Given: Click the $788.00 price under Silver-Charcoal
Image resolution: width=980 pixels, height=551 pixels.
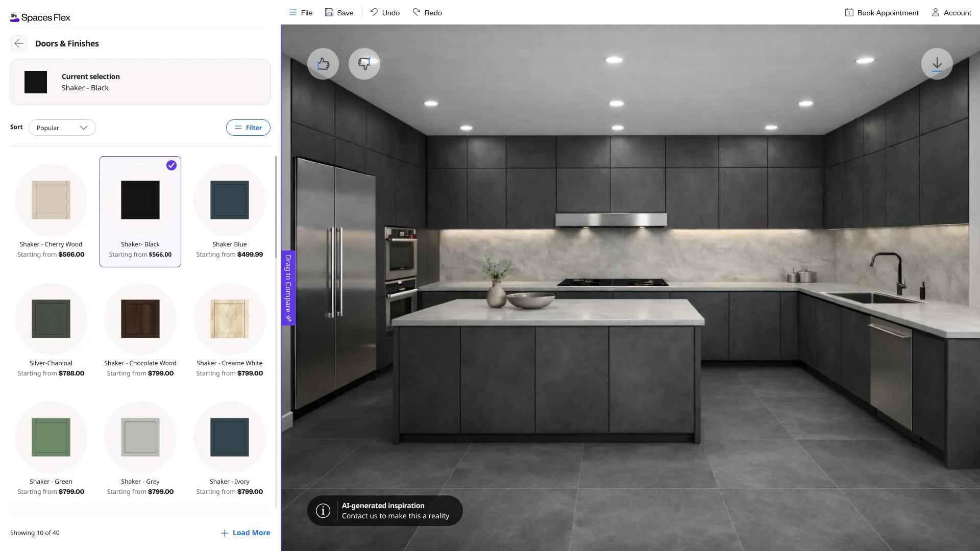Looking at the screenshot, I should [71, 373].
